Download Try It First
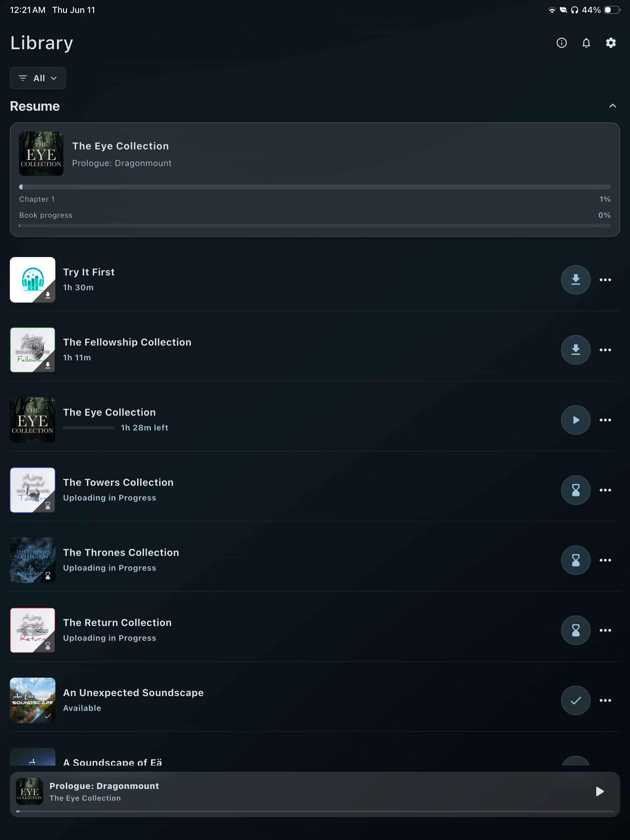Image resolution: width=630 pixels, height=840 pixels. (576, 280)
